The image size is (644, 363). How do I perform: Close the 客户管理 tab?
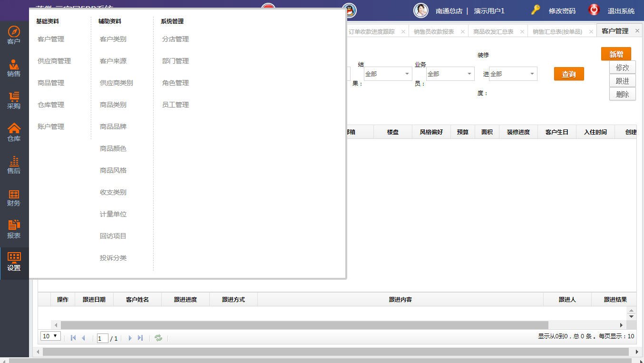pos(637,31)
